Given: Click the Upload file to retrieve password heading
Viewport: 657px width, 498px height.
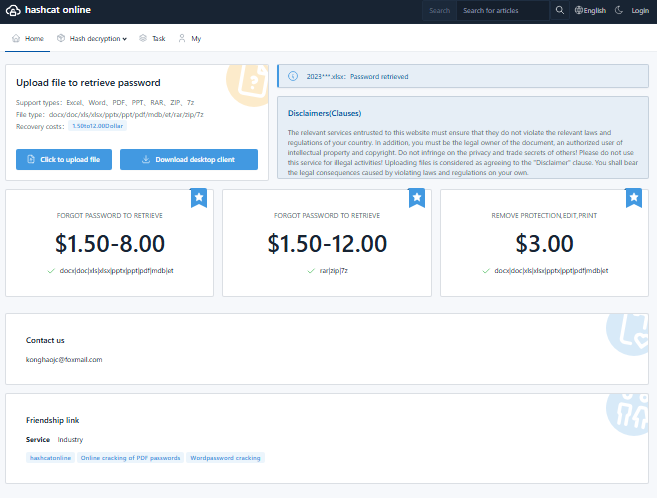Looking at the screenshot, I should tap(88, 83).
